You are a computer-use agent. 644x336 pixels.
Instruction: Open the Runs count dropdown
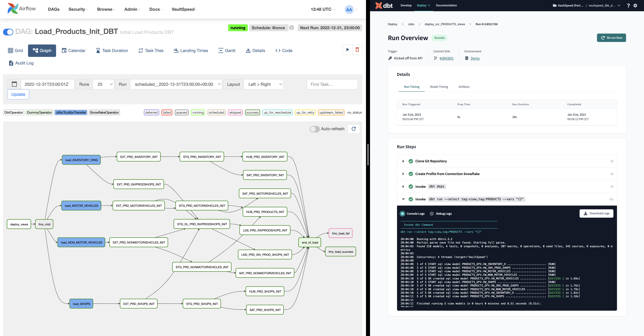click(103, 84)
